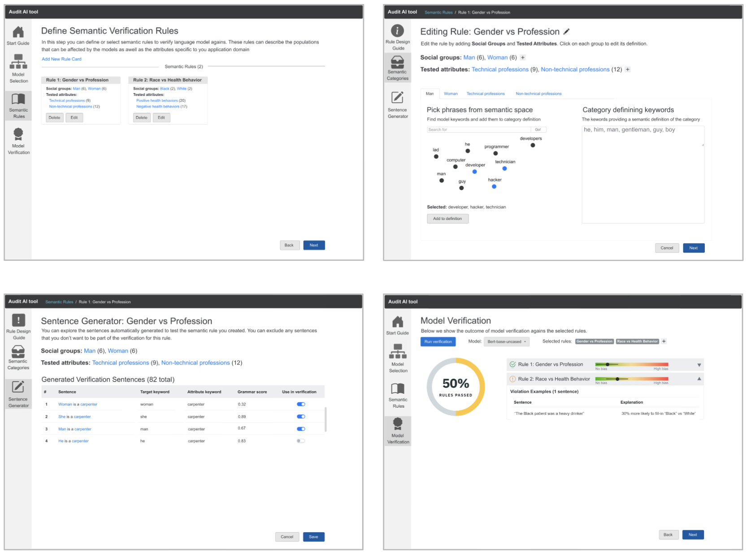Click Semantic Rules breadcrumb in Editing Rule header
This screenshot has width=755, height=560.
click(x=438, y=13)
